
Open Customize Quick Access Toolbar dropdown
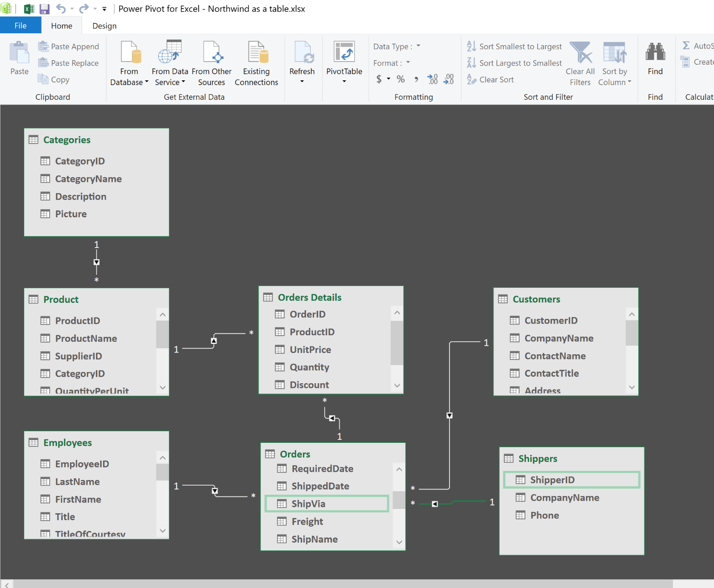tap(104, 9)
